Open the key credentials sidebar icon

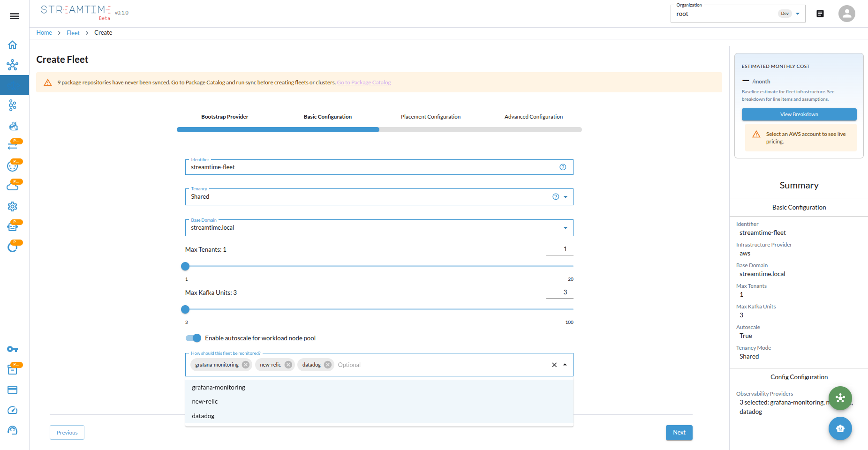coord(13,349)
